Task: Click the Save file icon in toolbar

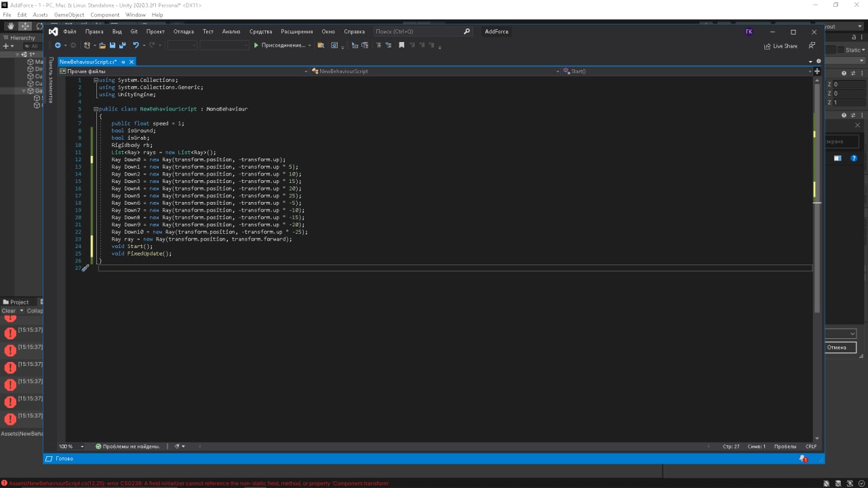Action: coord(113,45)
